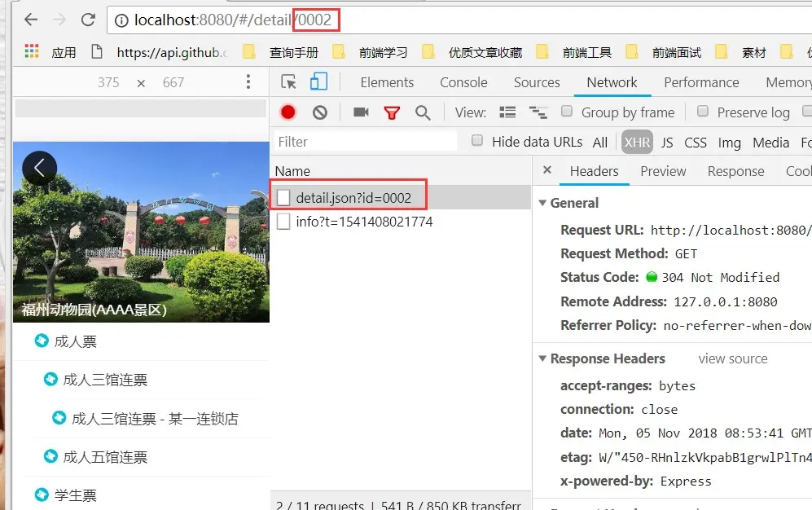812x510 pixels.
Task: Toggle the red filter funnel icon
Action: tap(392, 112)
